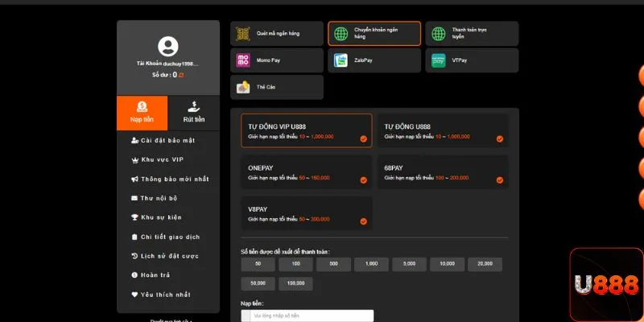Click the ZaloPay logo icon
This screenshot has height=322, width=644.
[341, 60]
